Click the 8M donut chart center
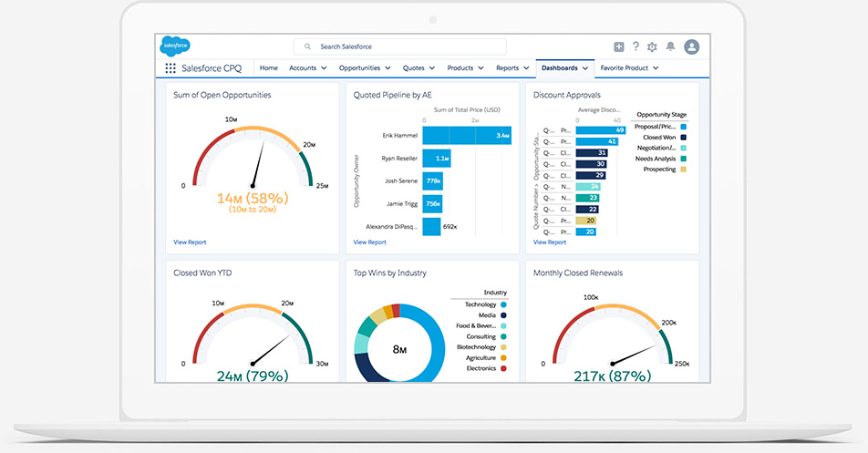The image size is (868, 453). [399, 350]
